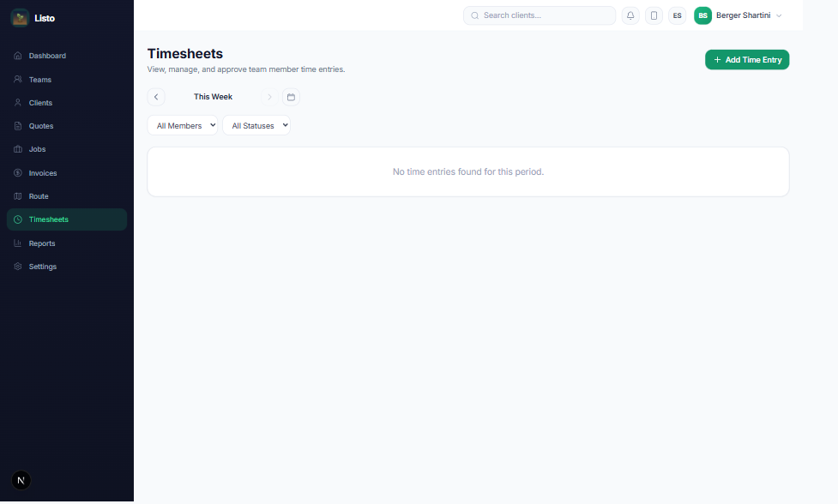Screen dimensions: 838x504
Task: Click the Teams people icon
Action: point(18,79)
